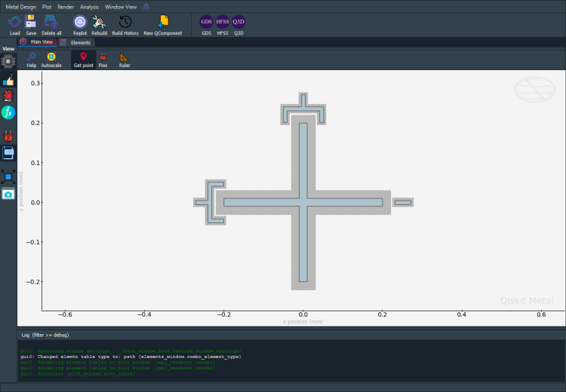Rebuild the design components
Viewport: 566px width, 392px height.
(x=99, y=25)
